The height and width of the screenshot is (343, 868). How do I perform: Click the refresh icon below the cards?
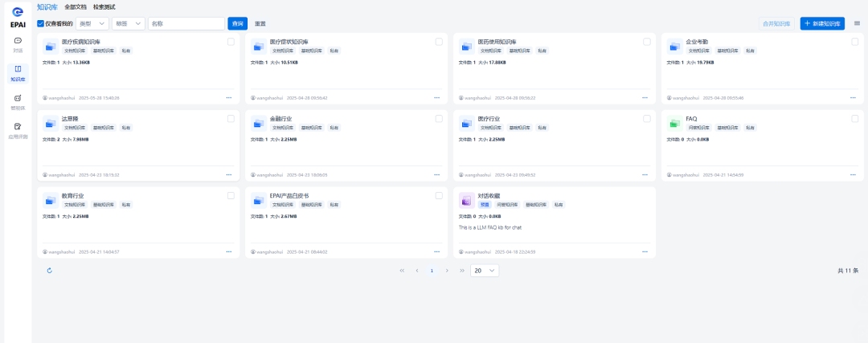(50, 271)
